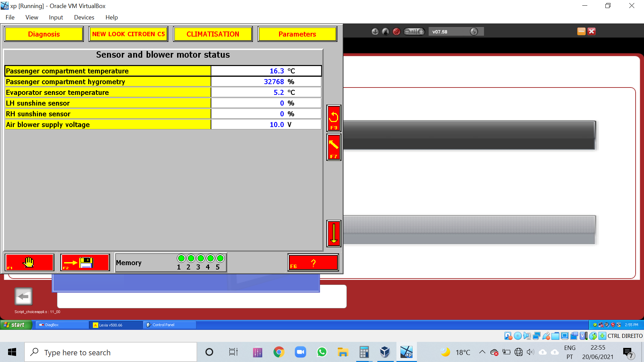Click the volume plus on DiagBox slider

pos(421,32)
